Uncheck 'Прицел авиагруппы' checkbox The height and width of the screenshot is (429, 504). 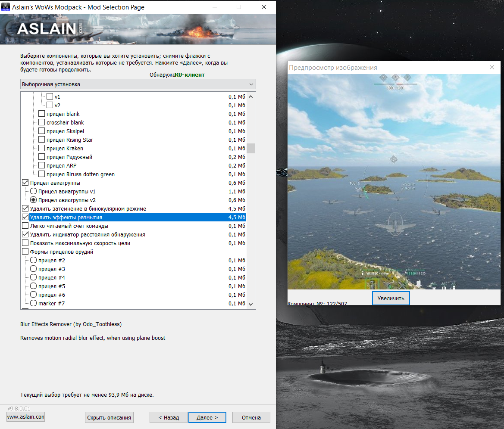(x=25, y=182)
